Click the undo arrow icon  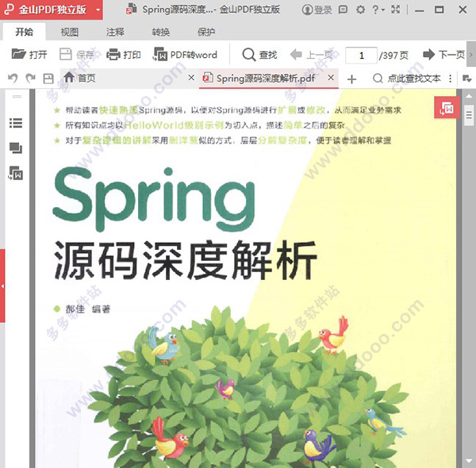pos(13,79)
